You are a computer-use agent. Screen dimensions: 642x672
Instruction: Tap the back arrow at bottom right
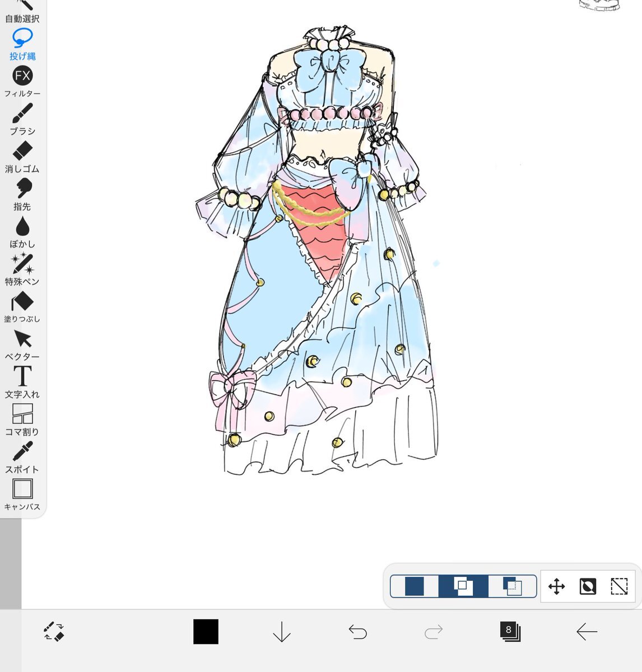587,632
